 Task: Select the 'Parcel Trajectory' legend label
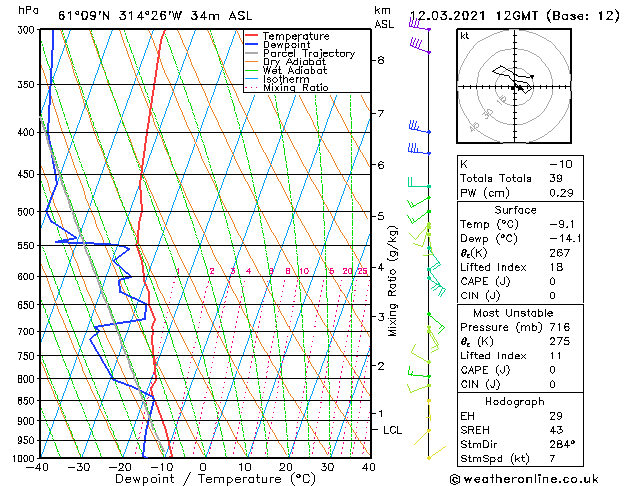[309, 53]
